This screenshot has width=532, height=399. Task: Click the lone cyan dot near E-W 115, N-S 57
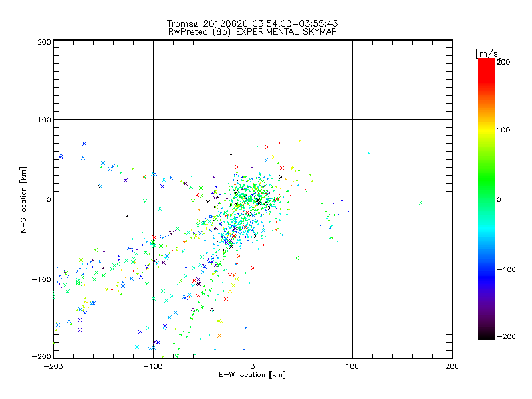(369, 154)
